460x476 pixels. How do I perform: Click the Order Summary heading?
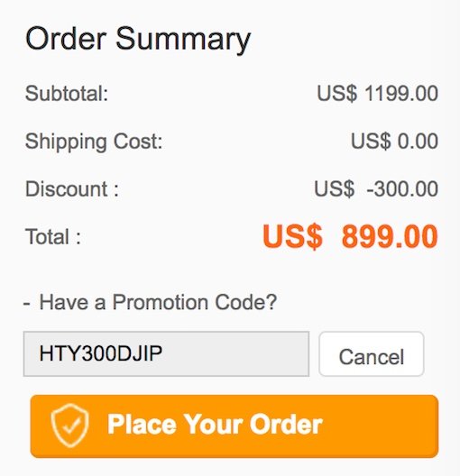click(138, 39)
